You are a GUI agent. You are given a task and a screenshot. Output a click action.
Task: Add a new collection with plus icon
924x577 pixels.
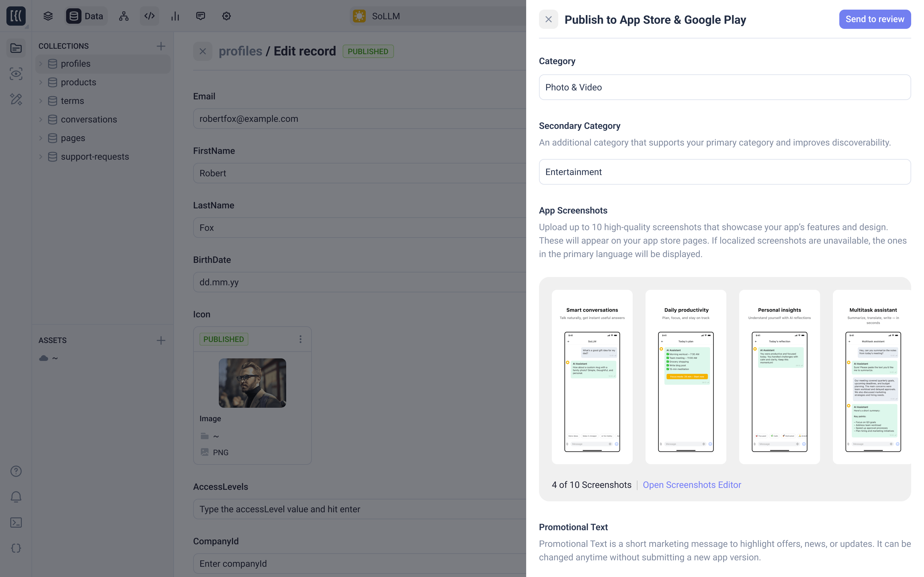(x=161, y=46)
